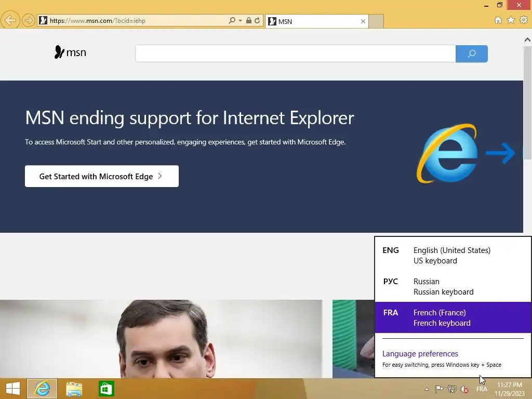Open Language preferences link
The image size is (532, 399).
pyautogui.click(x=420, y=353)
